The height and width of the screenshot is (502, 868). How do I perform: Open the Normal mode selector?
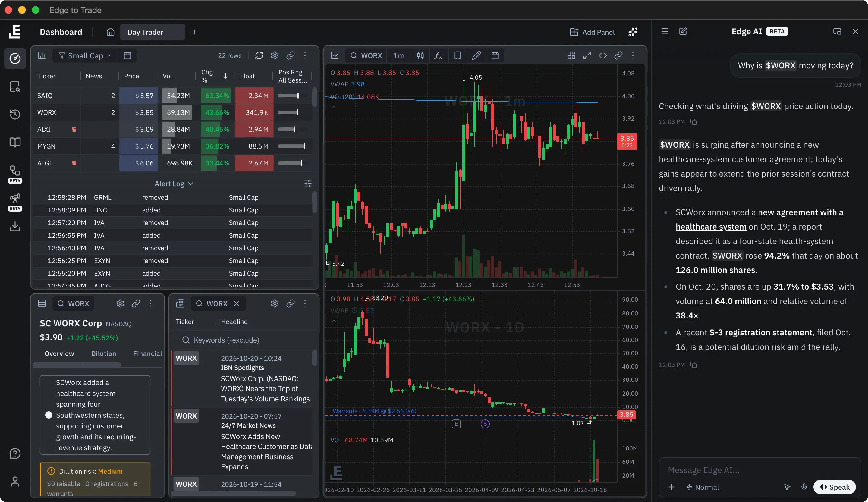(x=702, y=487)
